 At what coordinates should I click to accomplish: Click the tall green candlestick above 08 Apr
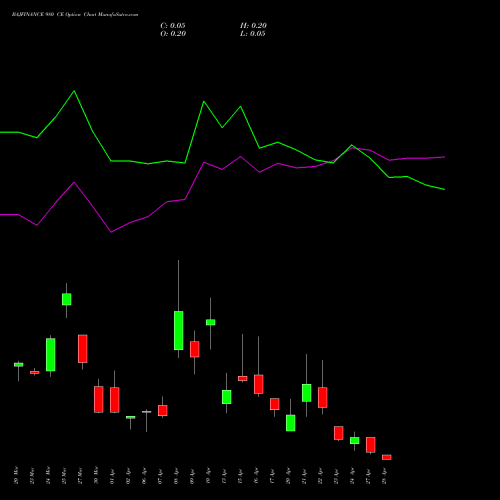179,330
